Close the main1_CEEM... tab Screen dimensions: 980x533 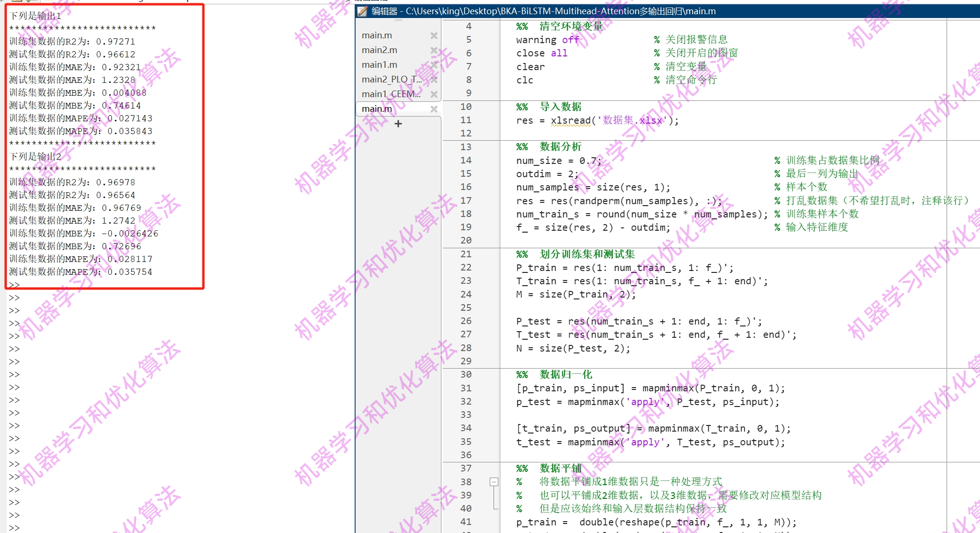coord(433,94)
